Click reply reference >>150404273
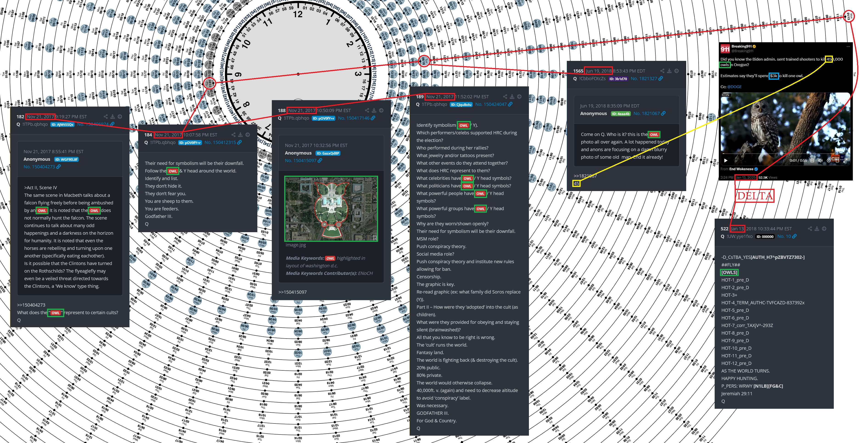This screenshot has width=868, height=443. coord(31,305)
